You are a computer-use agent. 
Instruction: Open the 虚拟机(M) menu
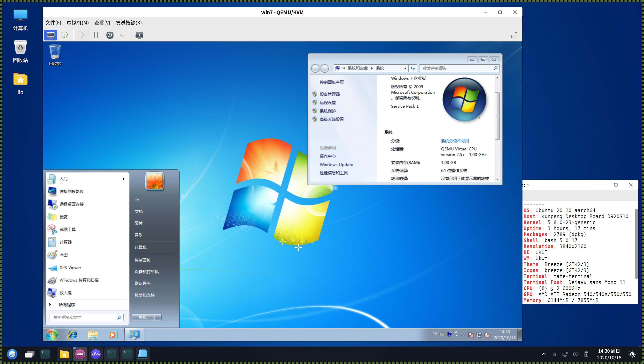(x=77, y=23)
